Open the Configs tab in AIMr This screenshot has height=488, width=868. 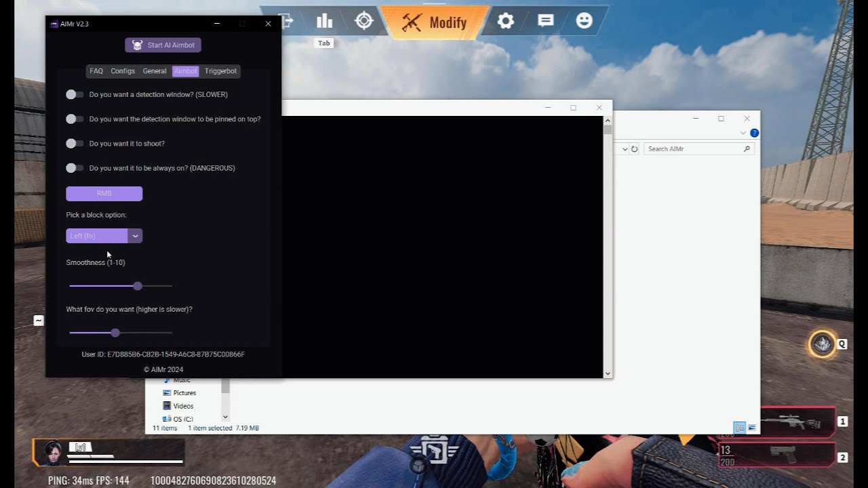point(123,71)
